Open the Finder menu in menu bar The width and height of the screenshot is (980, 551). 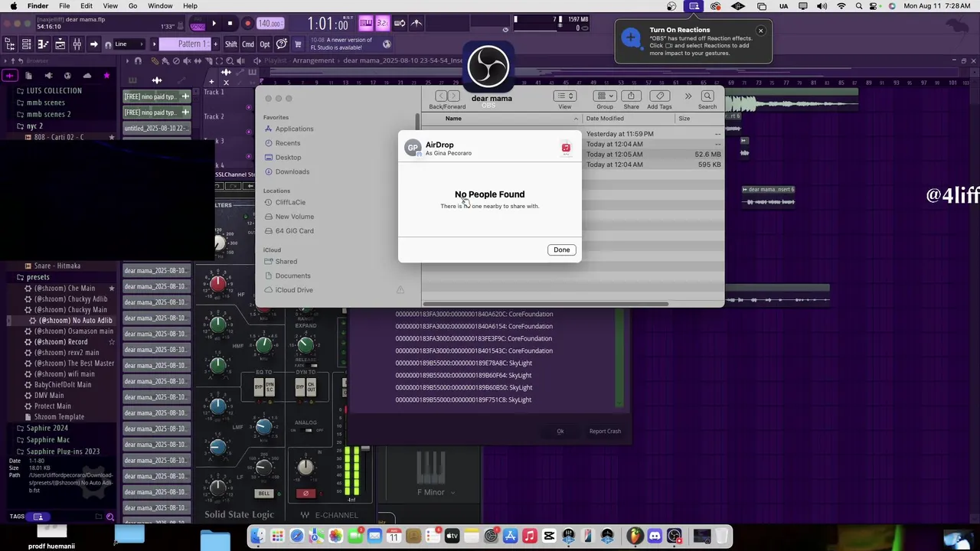click(38, 6)
